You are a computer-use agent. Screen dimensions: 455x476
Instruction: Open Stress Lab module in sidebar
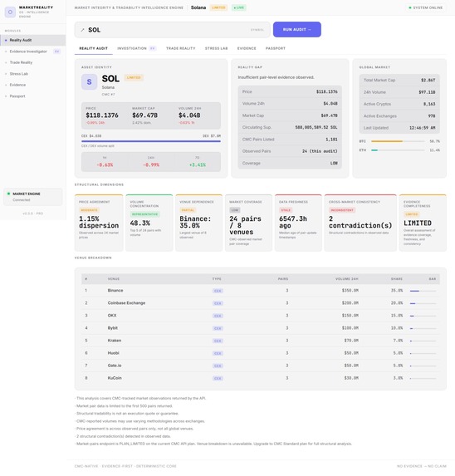pos(32,74)
